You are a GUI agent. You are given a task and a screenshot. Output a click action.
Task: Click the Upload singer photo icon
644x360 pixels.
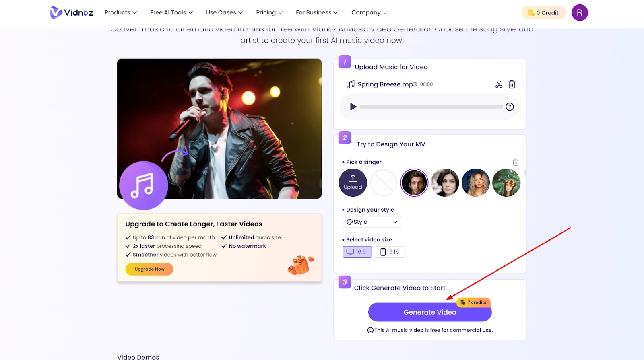353,183
